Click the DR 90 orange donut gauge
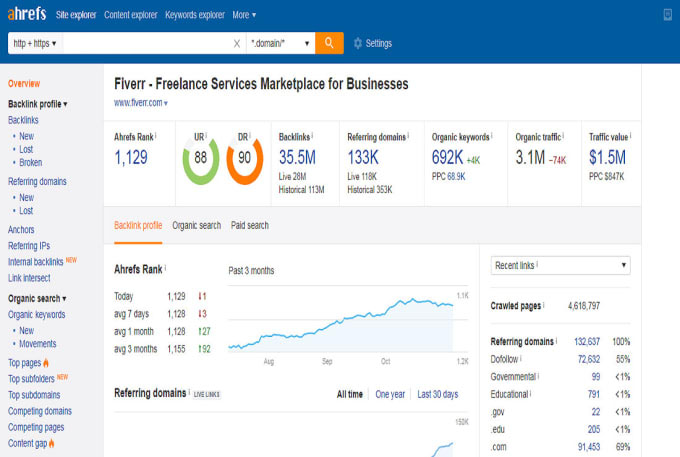Viewport: 680px width, 457px height. click(243, 159)
